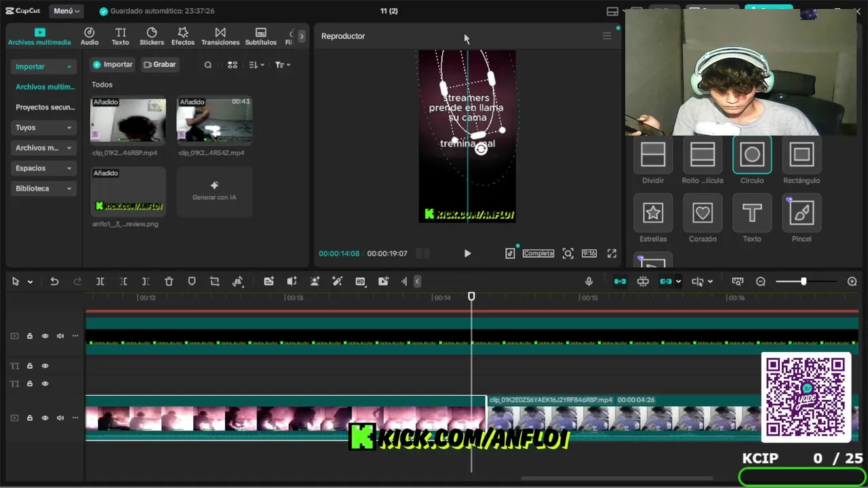
Task: Open the Subtítulos panel icon
Action: tap(260, 37)
